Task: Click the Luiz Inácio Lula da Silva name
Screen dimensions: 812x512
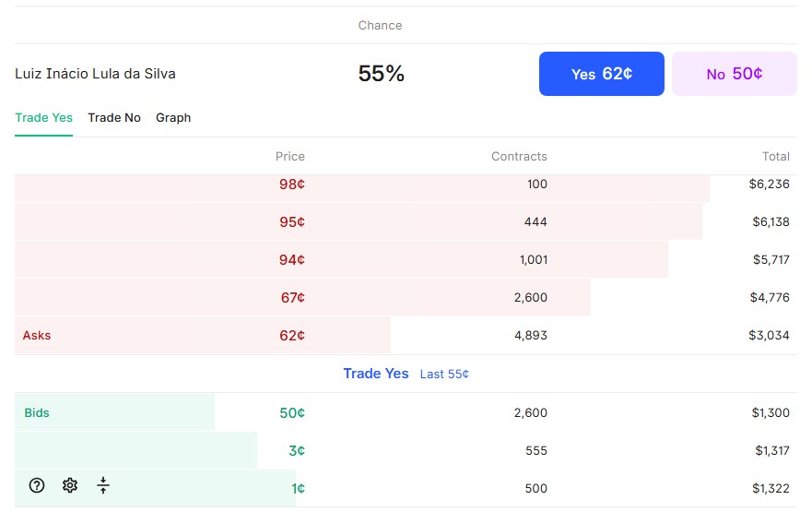Action: coord(95,74)
